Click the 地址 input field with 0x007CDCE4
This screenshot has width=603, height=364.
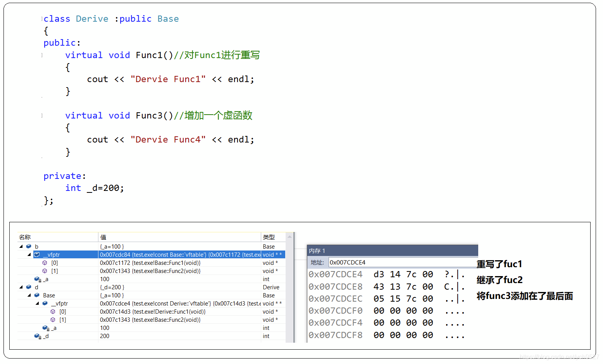403,262
